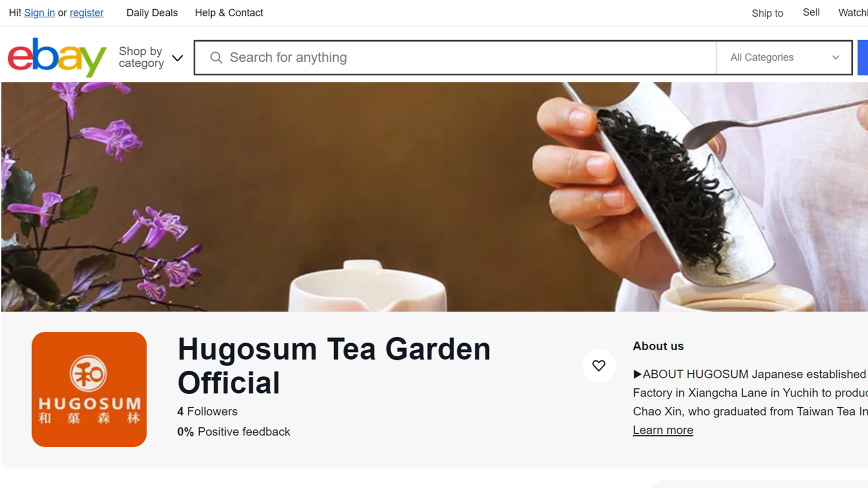The width and height of the screenshot is (868, 488).
Task: Click the tea garden banner image
Action: 435,197
